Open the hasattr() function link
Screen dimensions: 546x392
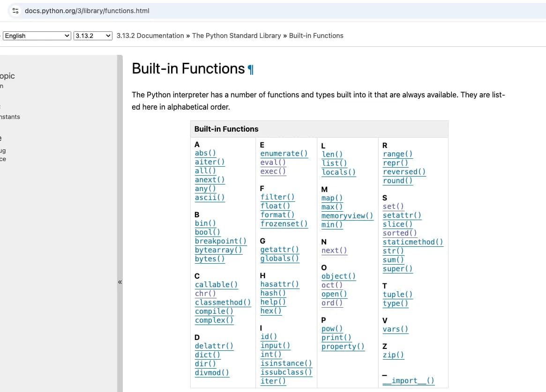tap(280, 284)
